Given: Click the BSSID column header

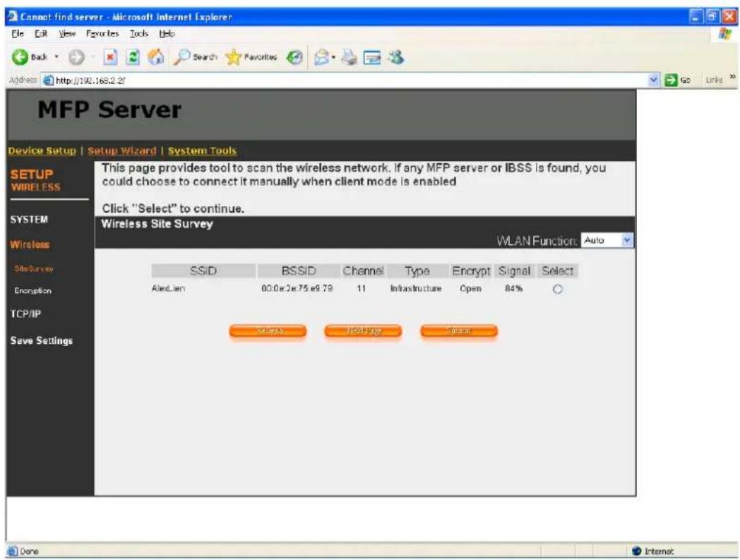Looking at the screenshot, I should pos(298,271).
